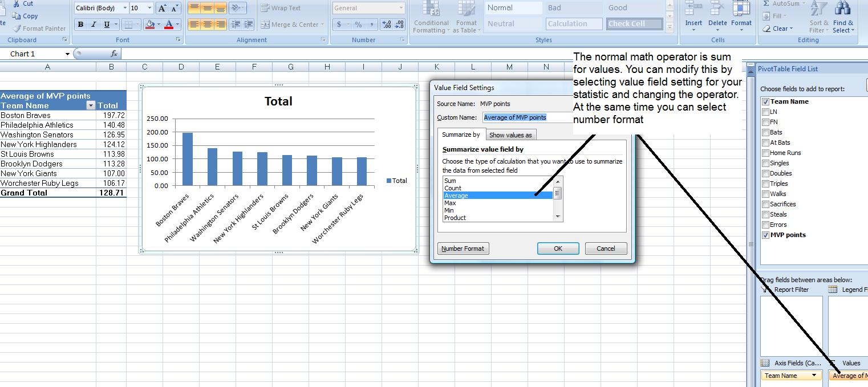Click Cancel in Value Field Settings

pyautogui.click(x=606, y=249)
